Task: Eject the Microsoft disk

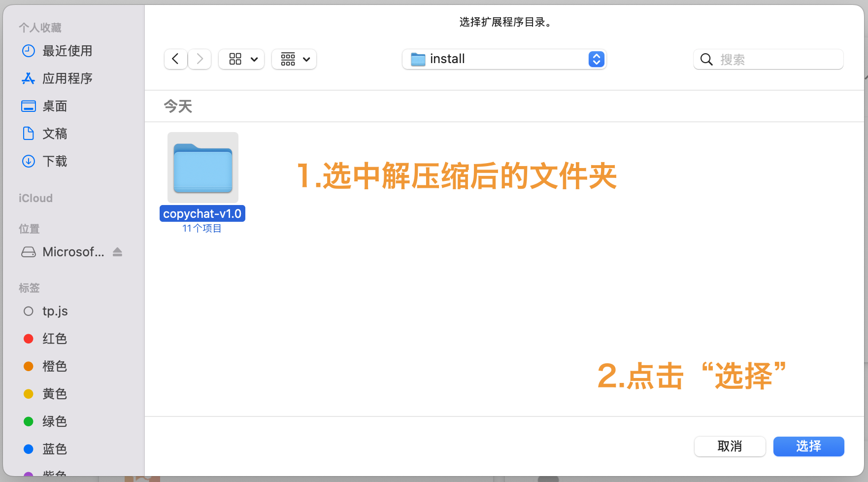Action: click(x=117, y=252)
